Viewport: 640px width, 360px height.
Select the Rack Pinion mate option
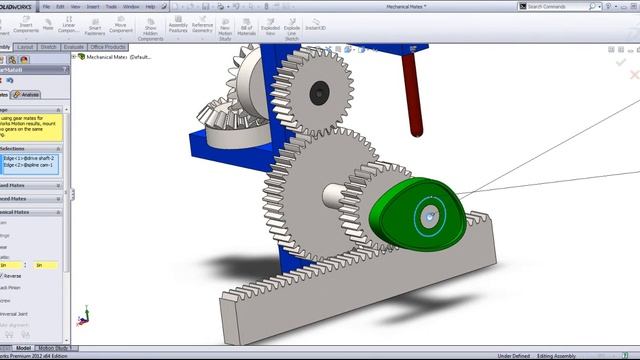coord(10,288)
